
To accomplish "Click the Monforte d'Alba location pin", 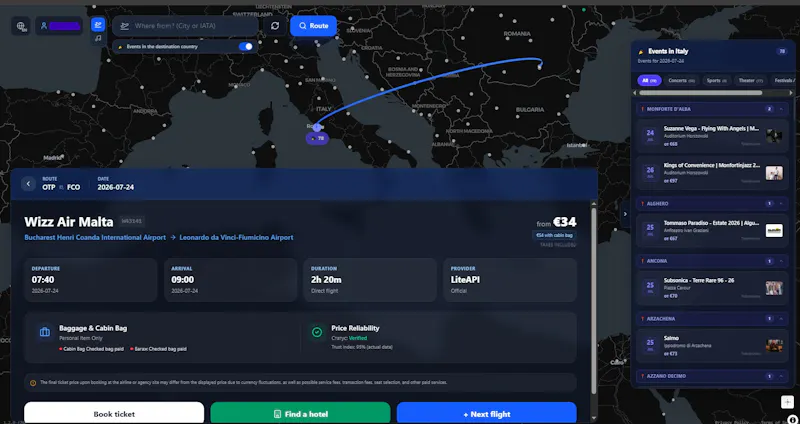I will click(x=642, y=109).
